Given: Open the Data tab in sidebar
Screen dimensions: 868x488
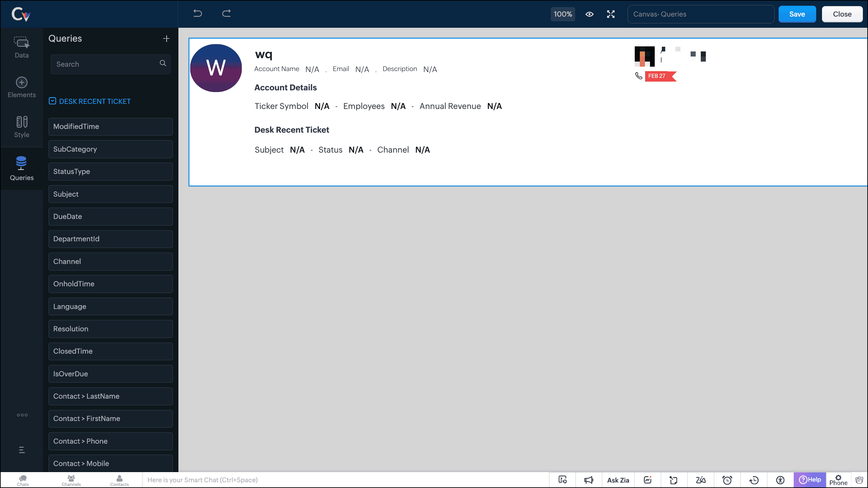Looking at the screenshot, I should click(x=22, y=47).
